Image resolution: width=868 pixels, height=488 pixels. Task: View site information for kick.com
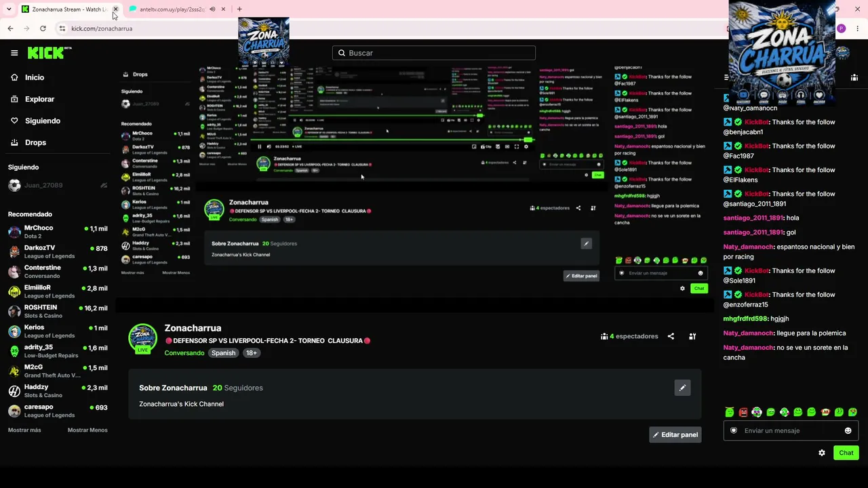coord(62,28)
